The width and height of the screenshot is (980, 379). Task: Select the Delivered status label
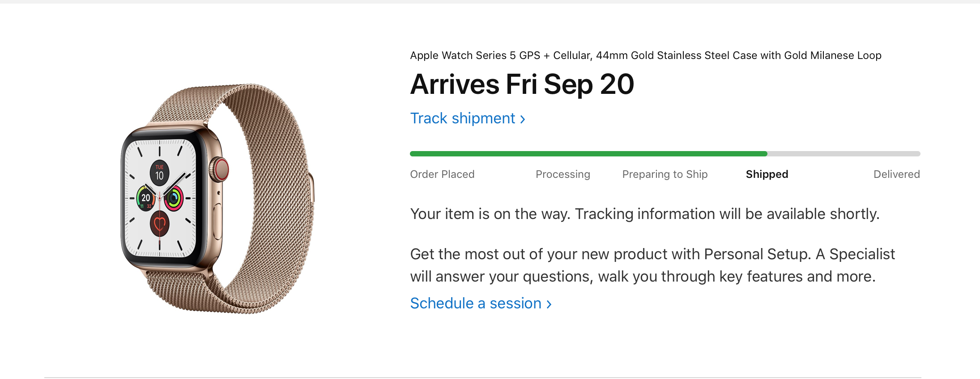(x=896, y=174)
